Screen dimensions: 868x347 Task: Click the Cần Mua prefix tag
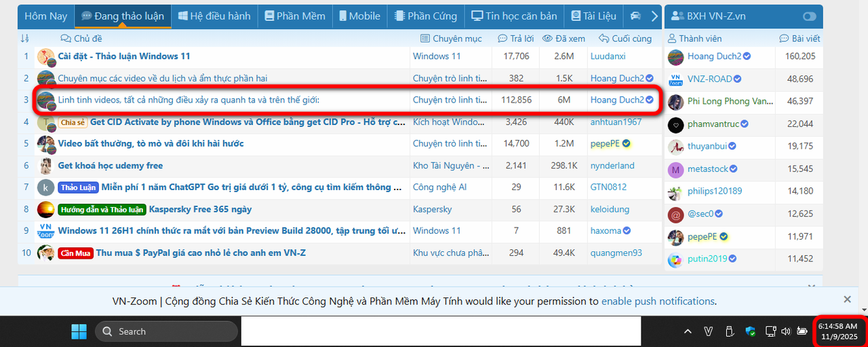[x=75, y=253]
